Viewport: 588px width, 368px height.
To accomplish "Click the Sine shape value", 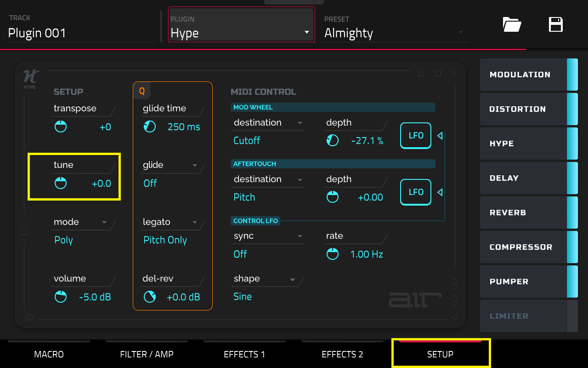I will coord(243,297).
